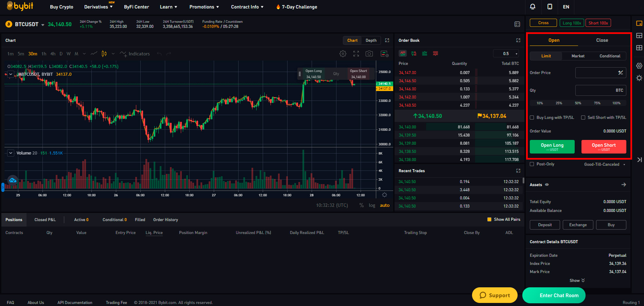Collapse the Volume indicator pane
This screenshot has width=644, height=306.
(11, 153)
